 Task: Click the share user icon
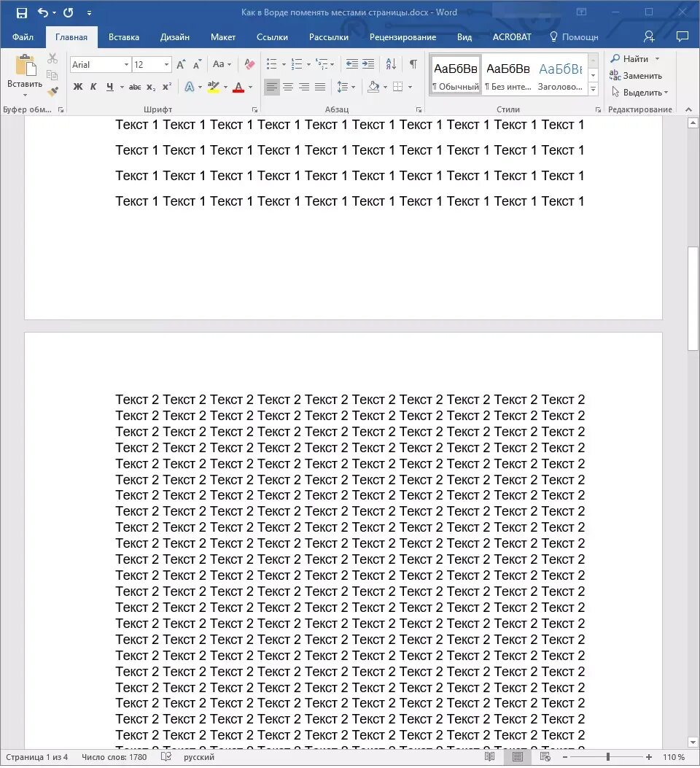tap(649, 36)
